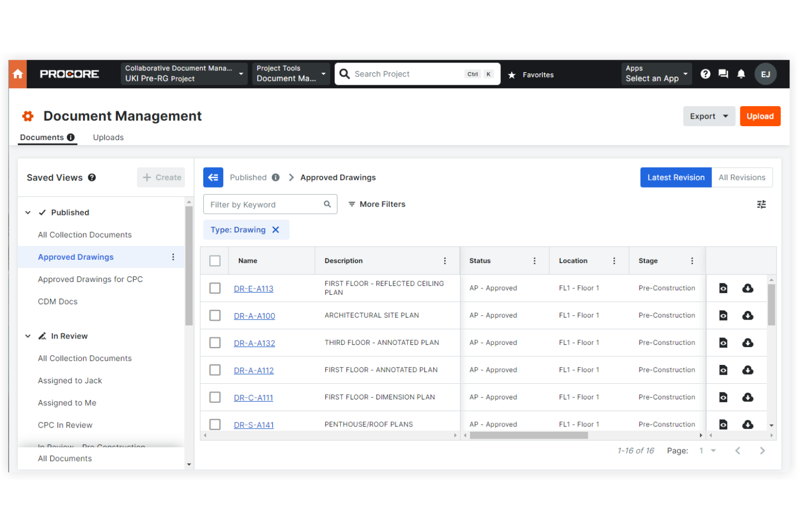This screenshot has width=798, height=532.
Task: Open the table column settings icon
Action: [761, 204]
